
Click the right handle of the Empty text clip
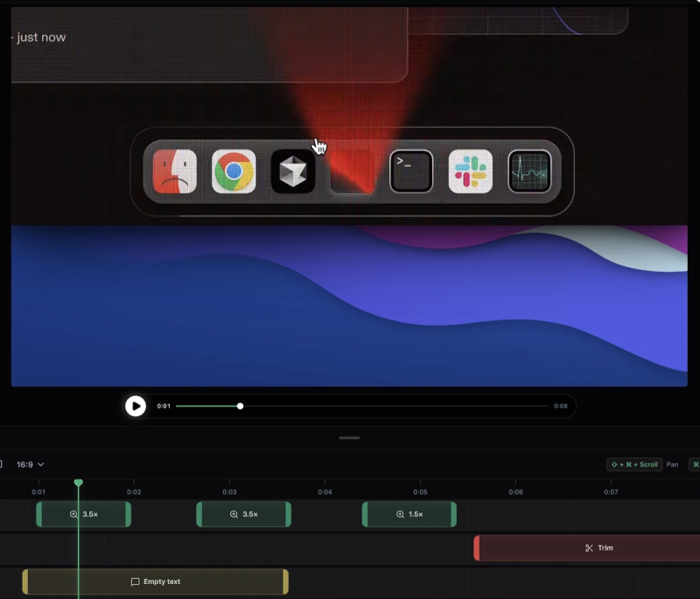point(285,582)
